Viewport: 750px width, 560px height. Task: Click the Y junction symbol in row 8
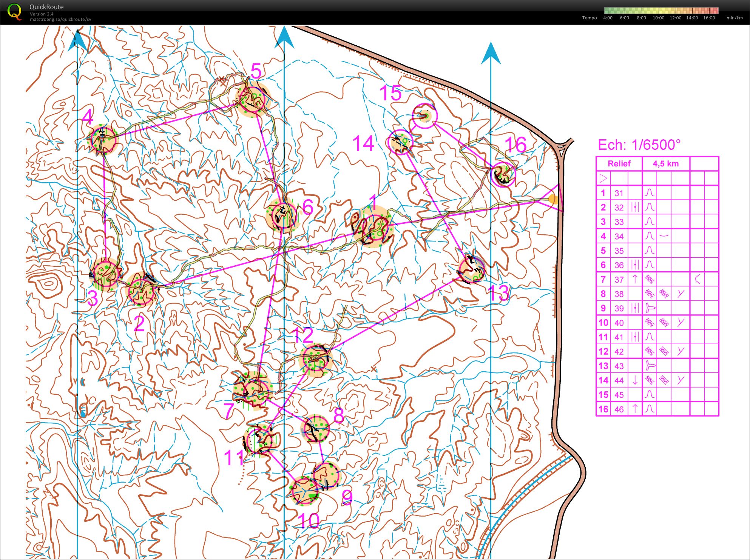pyautogui.click(x=680, y=294)
